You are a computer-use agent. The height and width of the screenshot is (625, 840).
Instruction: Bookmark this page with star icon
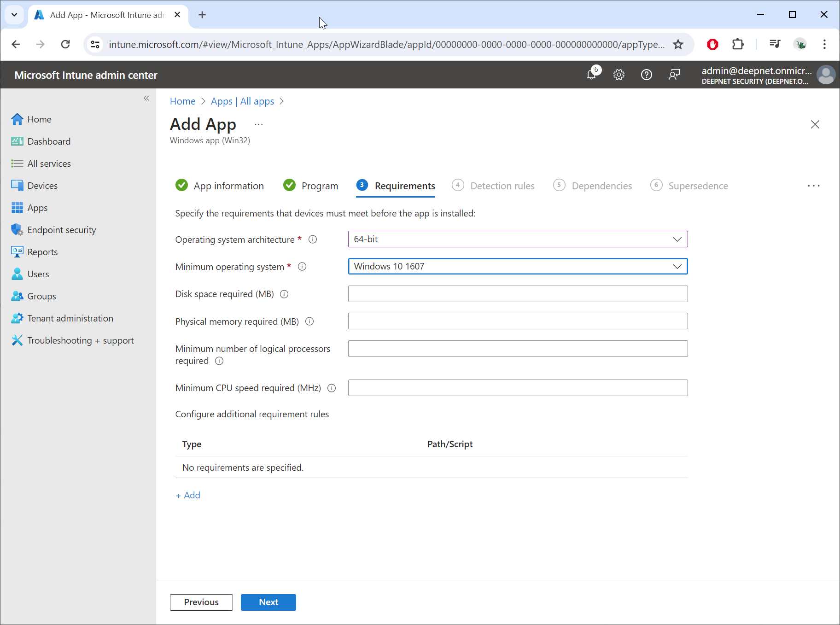pos(678,44)
